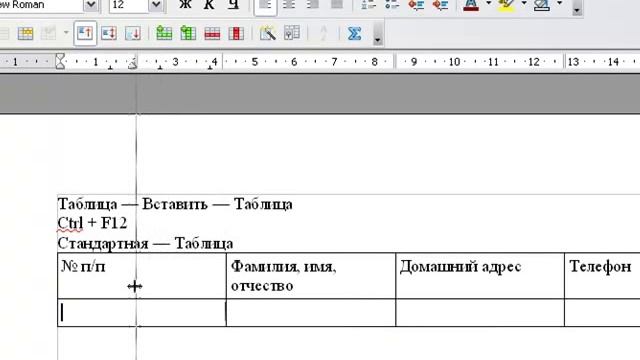Click the 'Телефон' header cell
The image size is (640, 360).
(x=602, y=276)
